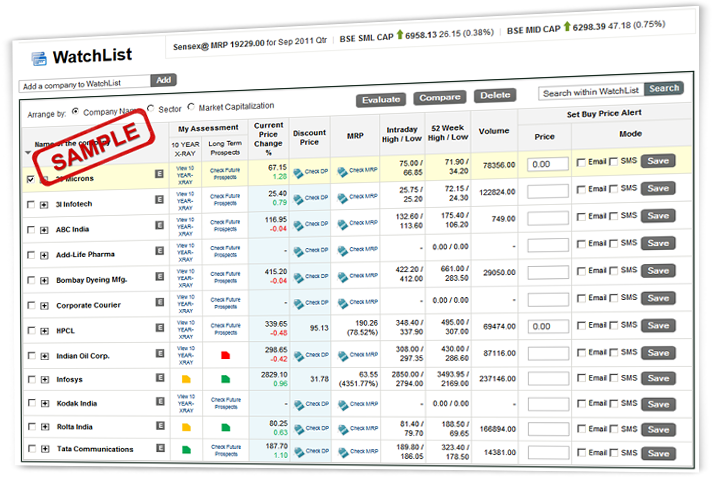
Task: Open View 10 Year X-Ray link for HPCL
Action: pos(186,329)
